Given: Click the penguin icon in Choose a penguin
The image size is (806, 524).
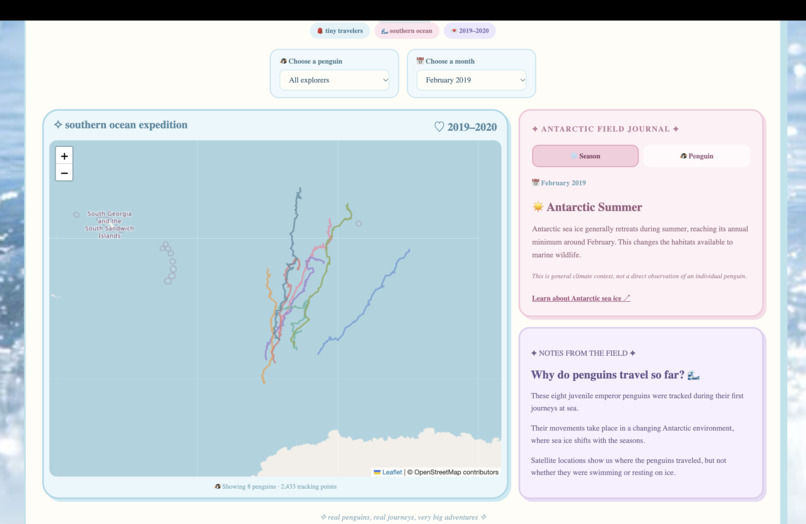Looking at the screenshot, I should [283, 61].
